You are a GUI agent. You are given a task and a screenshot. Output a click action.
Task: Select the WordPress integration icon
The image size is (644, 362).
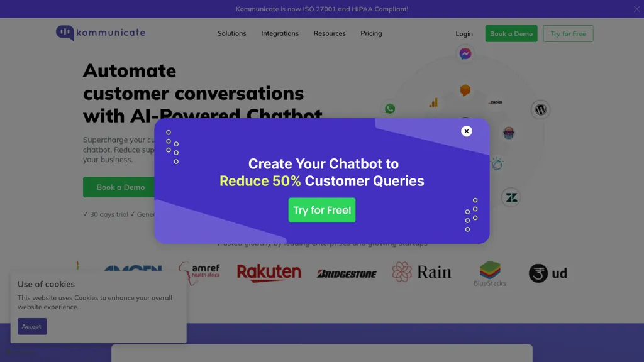541,109
